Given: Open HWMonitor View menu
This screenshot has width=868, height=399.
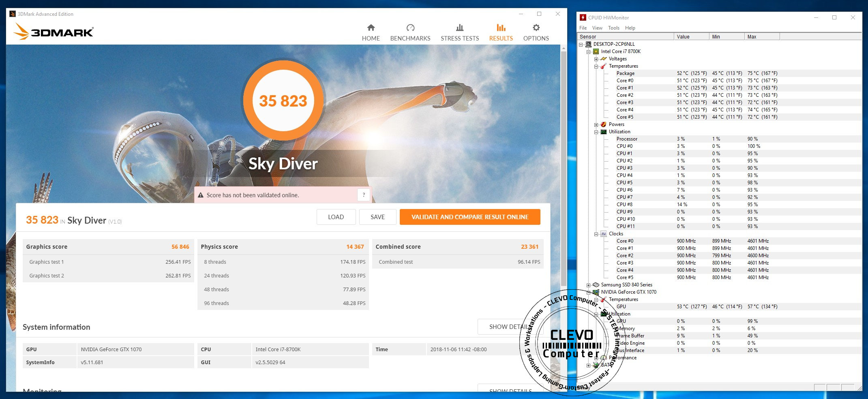Looking at the screenshot, I should [597, 28].
